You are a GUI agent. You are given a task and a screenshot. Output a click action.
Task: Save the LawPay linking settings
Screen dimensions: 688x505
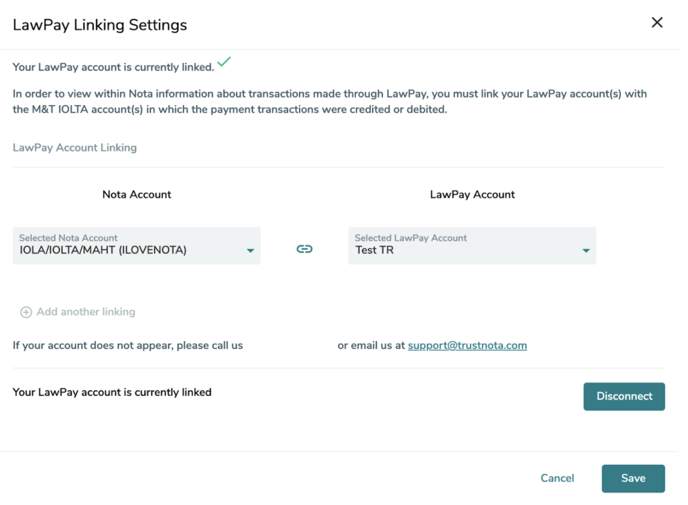tap(633, 478)
